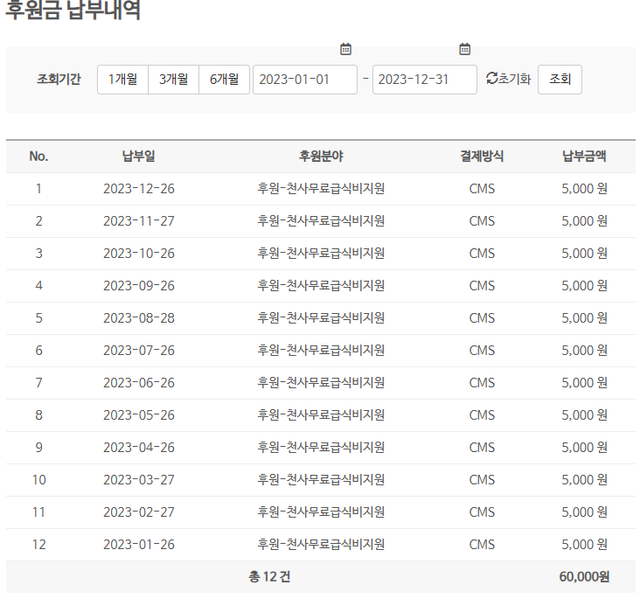Select the 2023-12-26 payment date cell
Image resolution: width=640 pixels, height=599 pixels.
(x=139, y=189)
